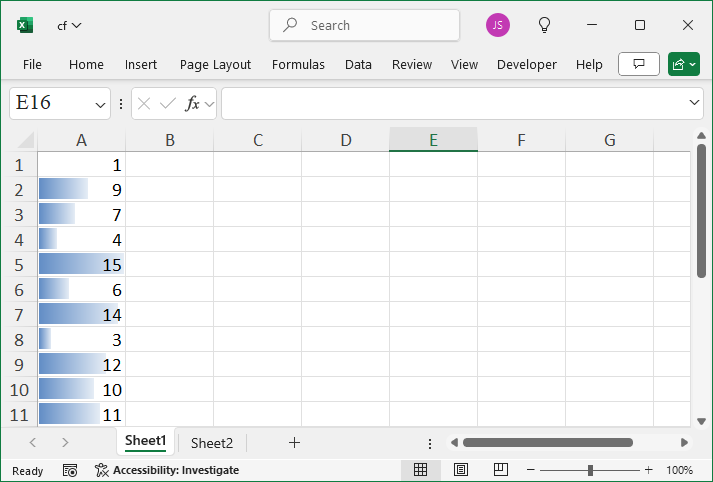Select cell A2 containing 9
This screenshot has width=713, height=482.
click(x=81, y=189)
